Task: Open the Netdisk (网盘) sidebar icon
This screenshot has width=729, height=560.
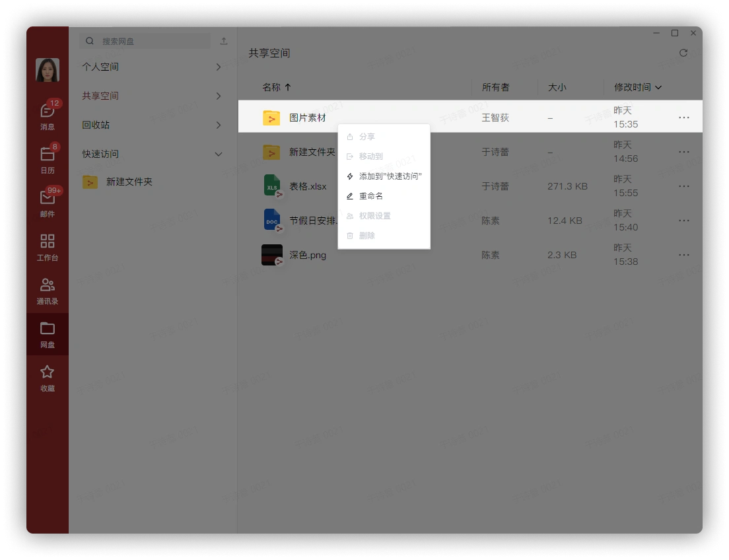Action: click(x=48, y=334)
